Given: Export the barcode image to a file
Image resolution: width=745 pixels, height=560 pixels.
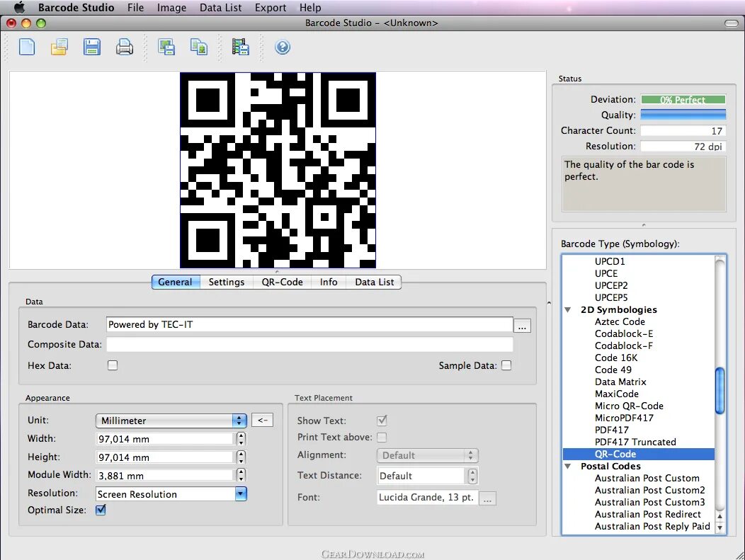Looking at the screenshot, I should 166,46.
